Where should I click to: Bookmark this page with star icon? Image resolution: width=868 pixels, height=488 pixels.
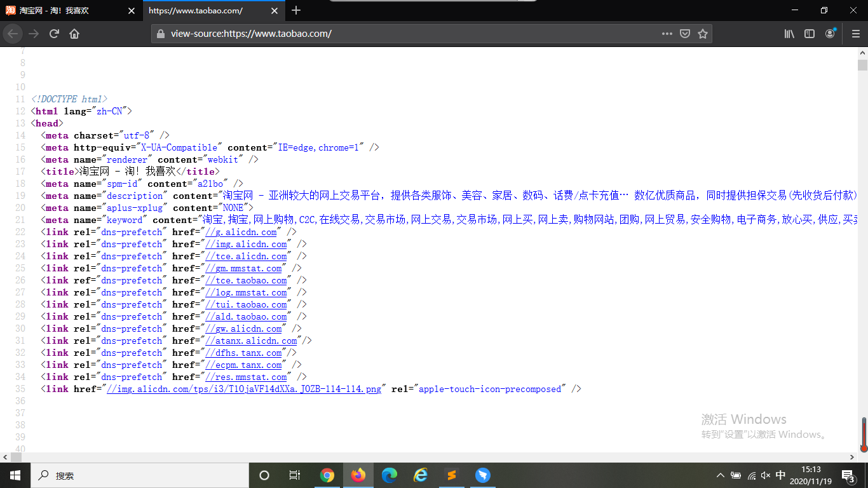pyautogui.click(x=703, y=34)
